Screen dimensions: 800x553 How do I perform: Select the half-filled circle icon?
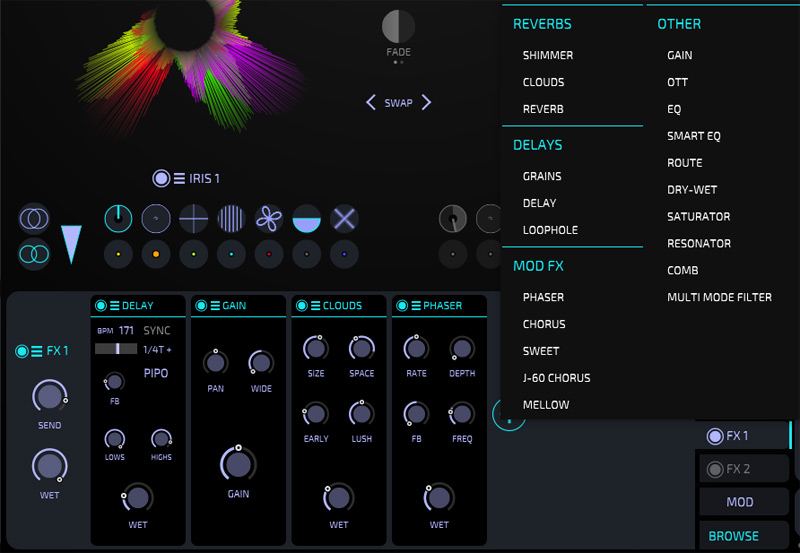[x=307, y=218]
